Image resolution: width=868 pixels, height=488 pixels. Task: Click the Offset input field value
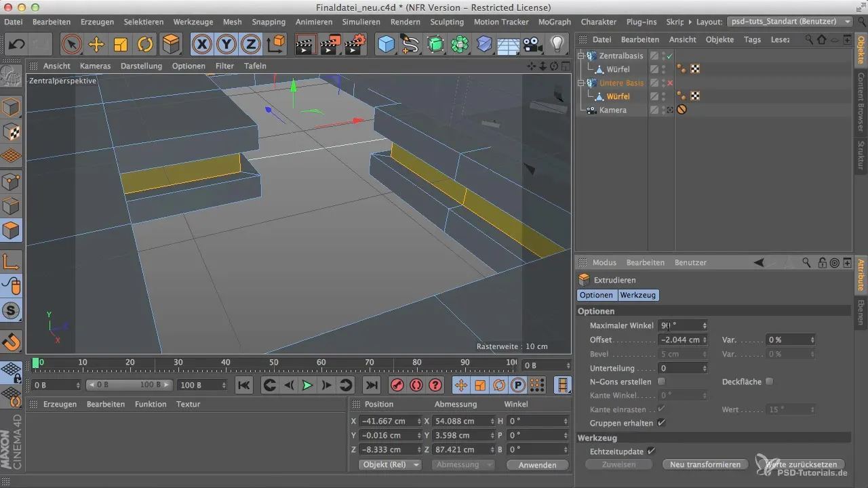point(679,340)
